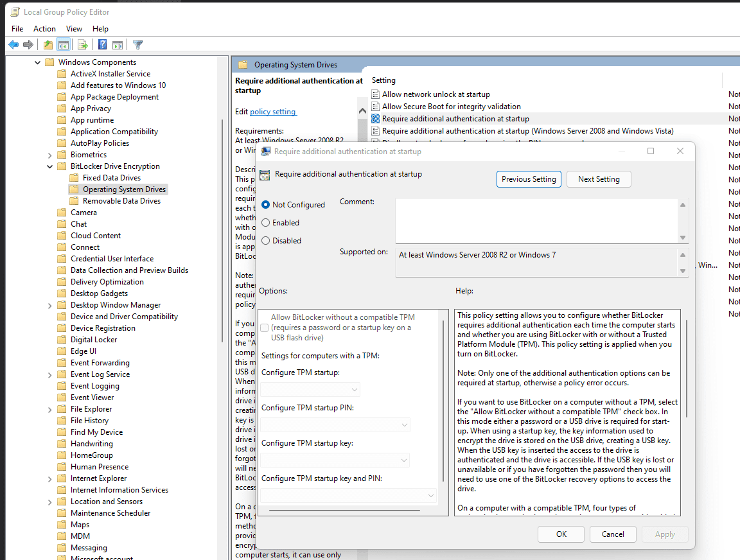740x560 pixels.
Task: Click the Fixed Data Drives folder icon
Action: point(74,178)
